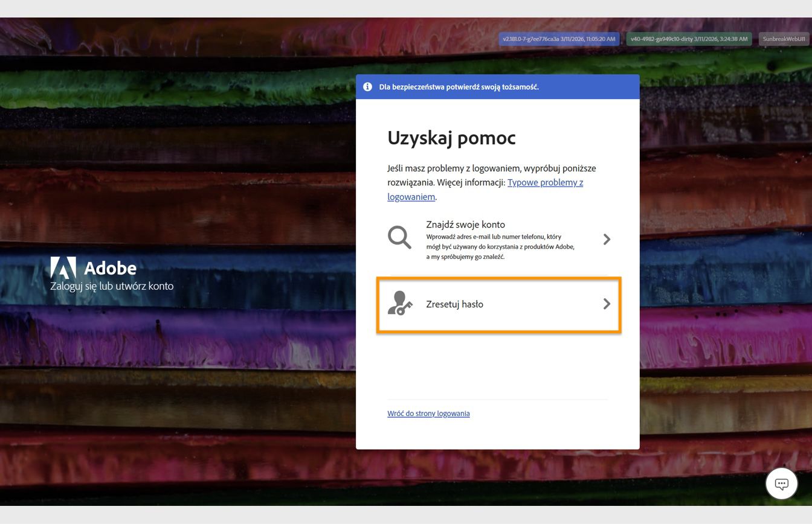The width and height of the screenshot is (812, 524).
Task: Click the SunbreakWebUI1 badge
Action: [783, 38]
